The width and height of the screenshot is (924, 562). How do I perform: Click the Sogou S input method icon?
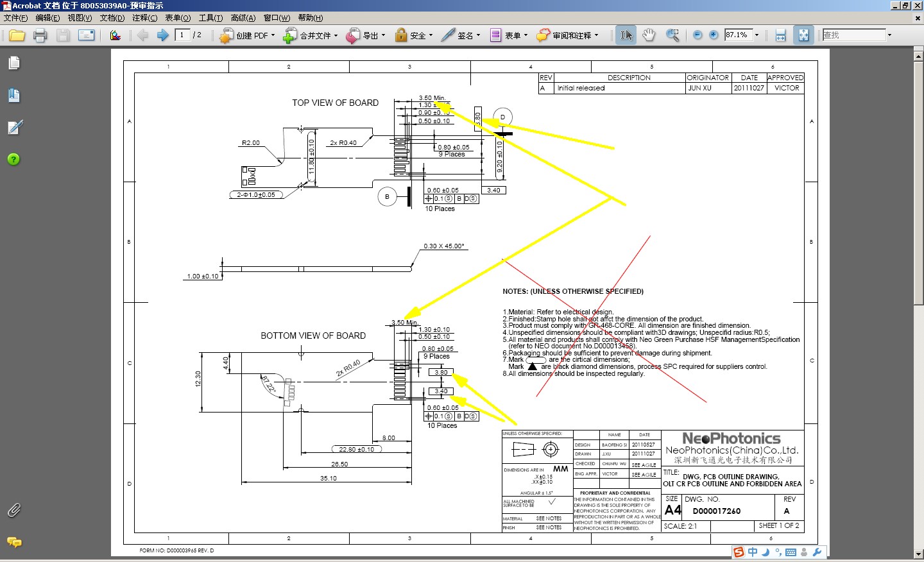tap(739, 552)
